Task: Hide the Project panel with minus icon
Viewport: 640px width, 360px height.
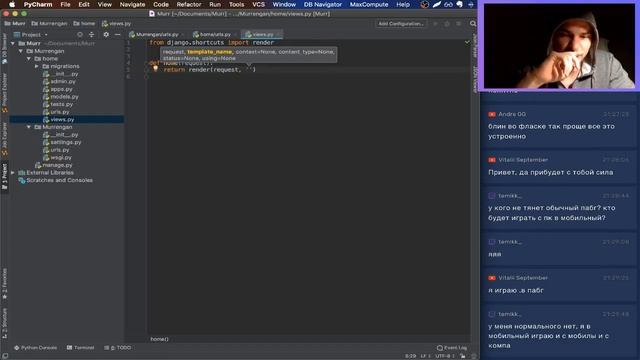Action: pyautogui.click(x=118, y=35)
